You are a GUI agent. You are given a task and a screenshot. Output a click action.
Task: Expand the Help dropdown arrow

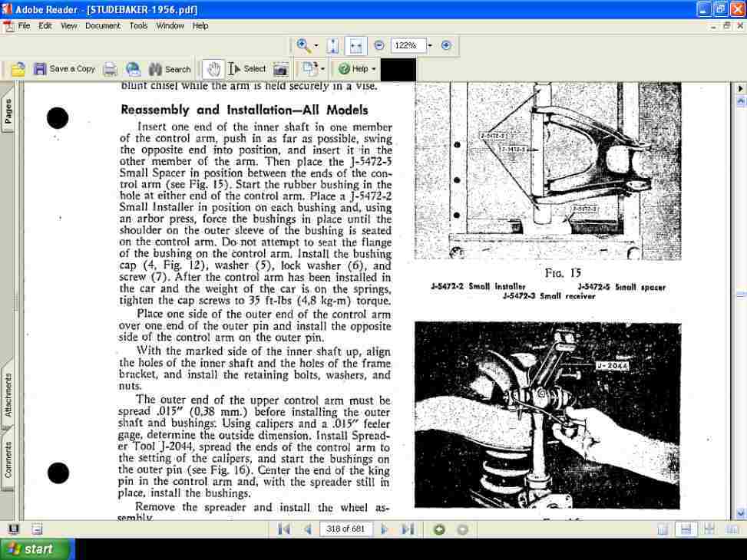tap(373, 70)
